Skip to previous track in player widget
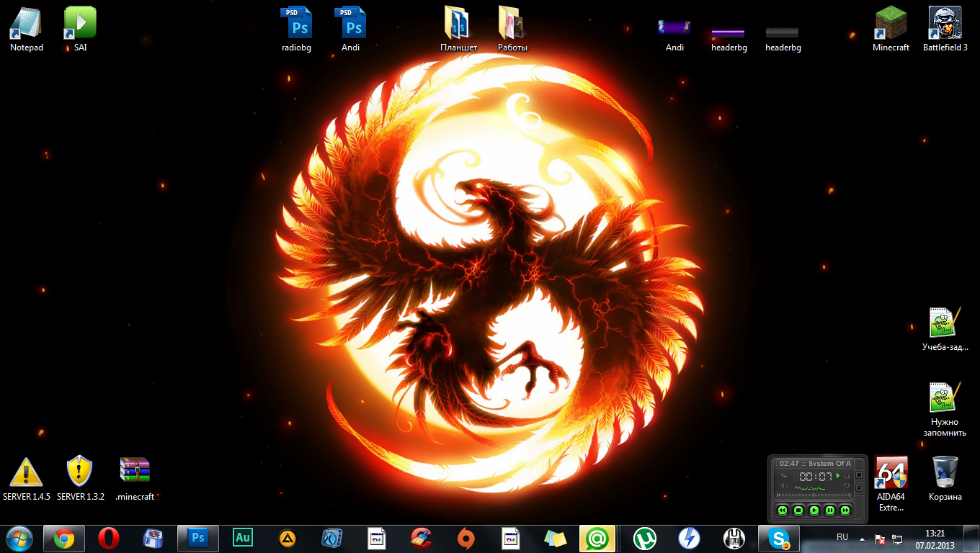Viewport: 980px width, 553px height. click(x=783, y=510)
